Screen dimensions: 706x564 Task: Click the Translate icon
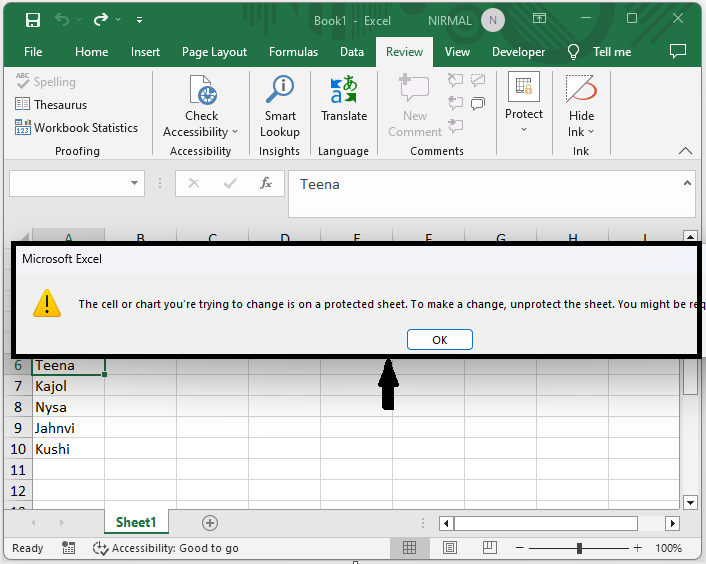pos(344,90)
